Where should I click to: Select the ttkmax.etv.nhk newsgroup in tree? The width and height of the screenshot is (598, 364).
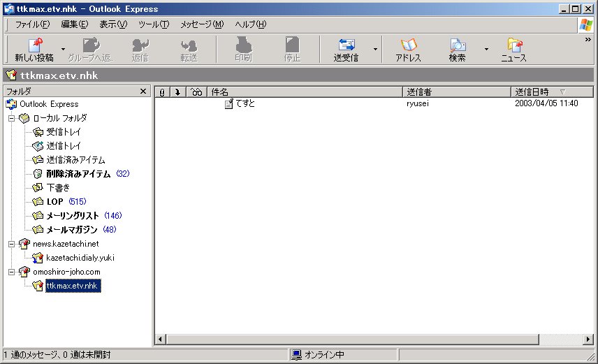click(x=73, y=286)
